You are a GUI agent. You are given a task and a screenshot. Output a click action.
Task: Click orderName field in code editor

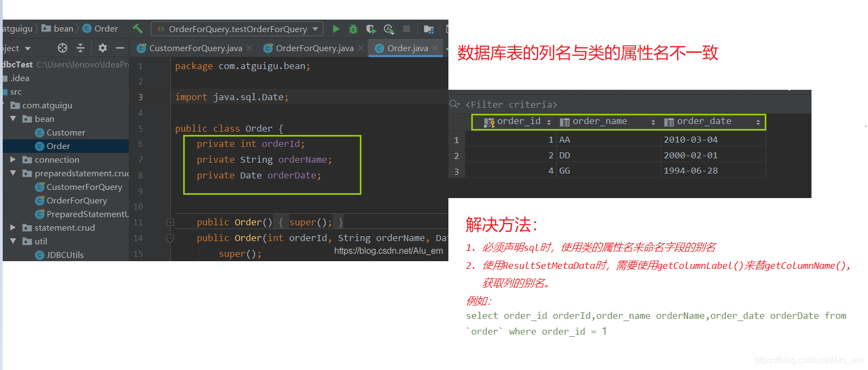[303, 160]
